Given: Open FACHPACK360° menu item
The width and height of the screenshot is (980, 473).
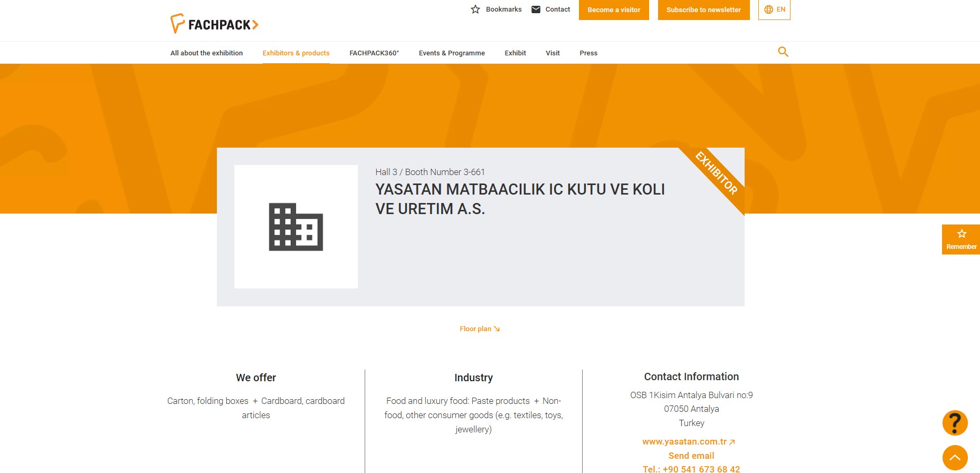Looking at the screenshot, I should 374,53.
